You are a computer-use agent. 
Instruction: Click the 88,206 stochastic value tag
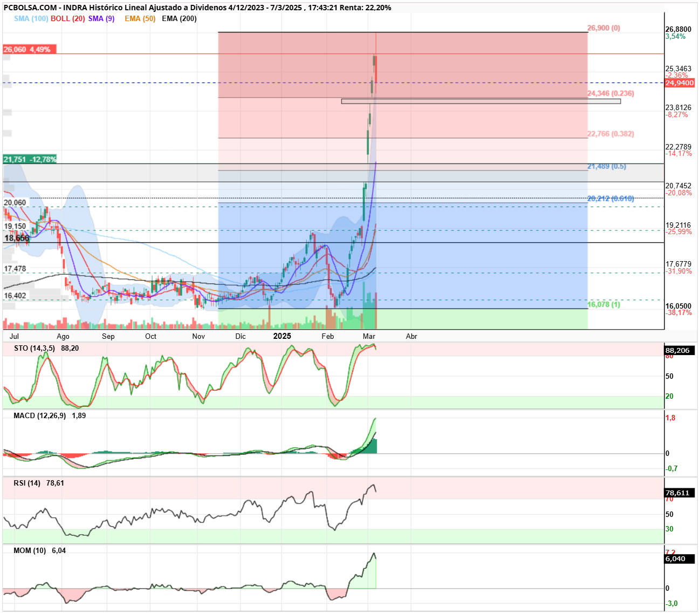tap(680, 350)
